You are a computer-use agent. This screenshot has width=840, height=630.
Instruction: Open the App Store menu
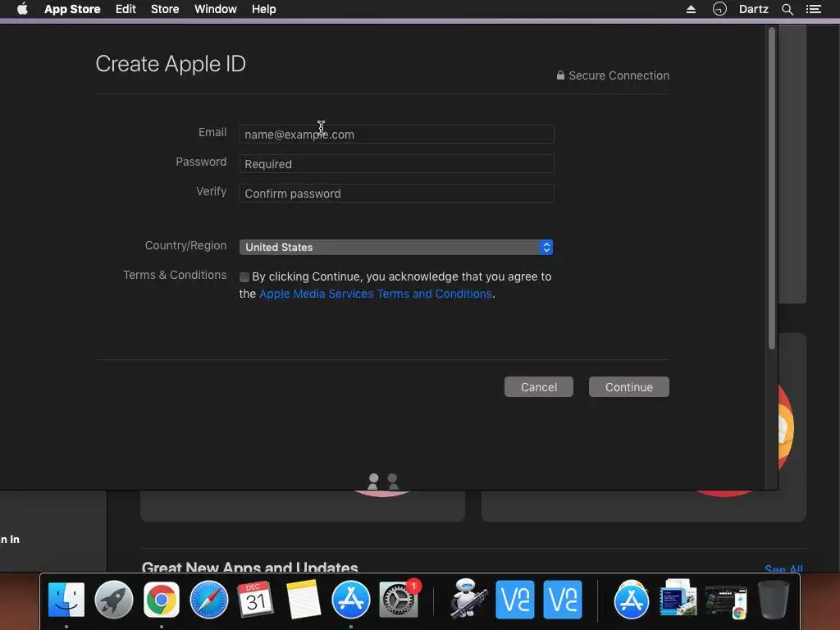coord(72,9)
